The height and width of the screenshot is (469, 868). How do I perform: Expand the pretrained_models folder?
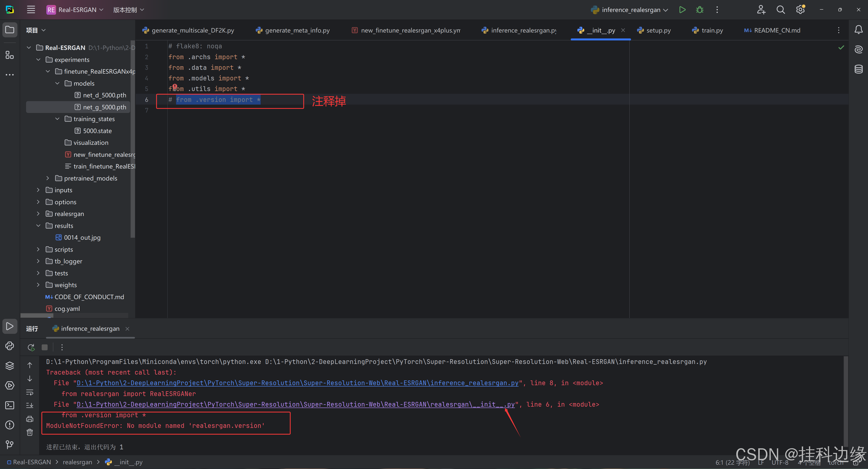(47, 178)
